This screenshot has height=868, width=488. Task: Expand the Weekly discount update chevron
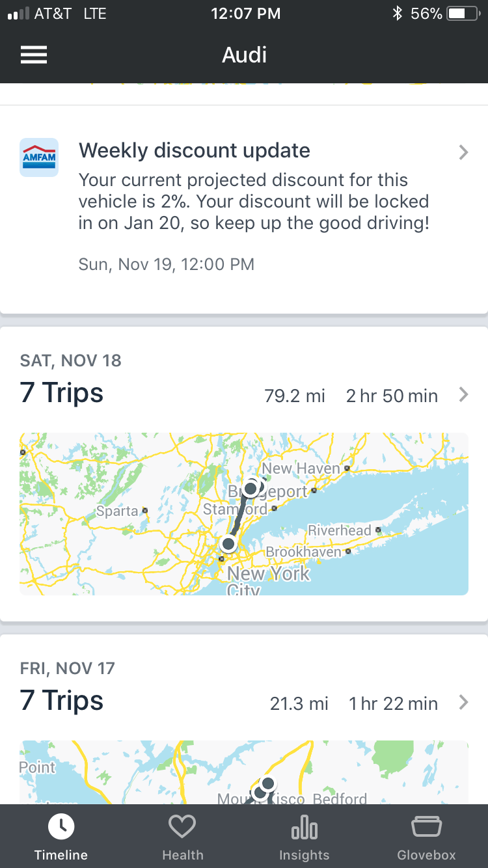[x=463, y=152]
